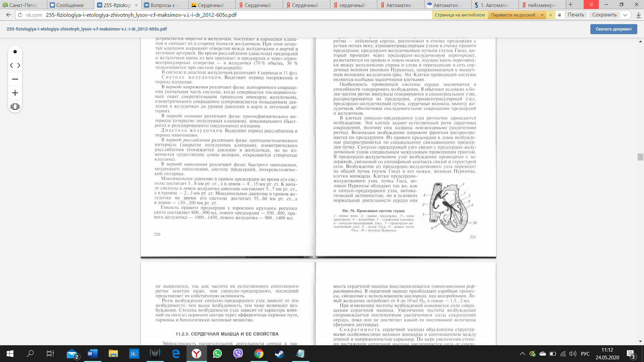Toggle page view mode icon
This screenshot has height=362, width=644.
(x=15, y=107)
